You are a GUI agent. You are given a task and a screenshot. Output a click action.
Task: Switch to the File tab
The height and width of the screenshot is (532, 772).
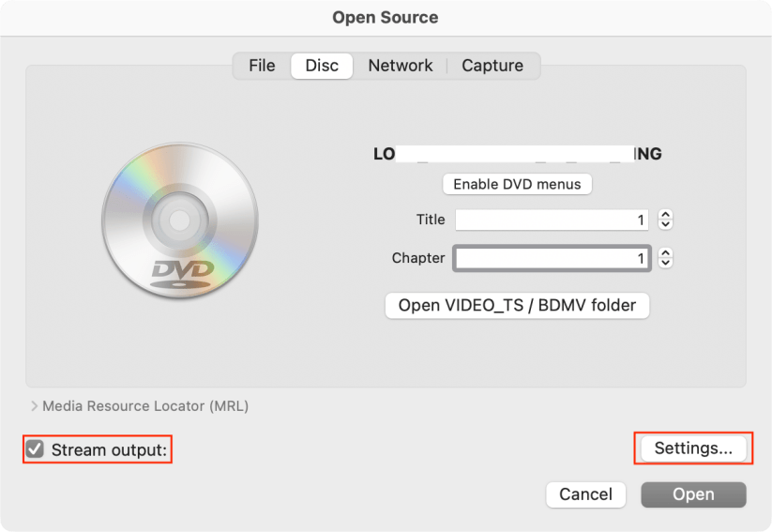click(262, 66)
